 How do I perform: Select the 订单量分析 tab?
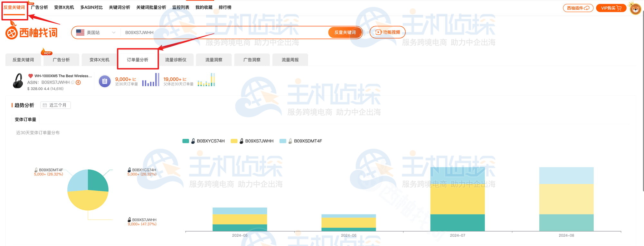[138, 60]
